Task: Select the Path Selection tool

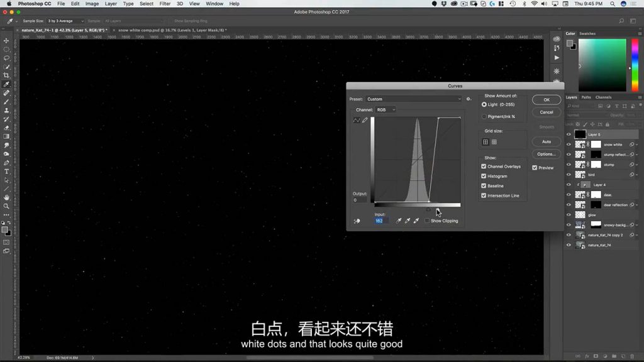Action: (6, 180)
